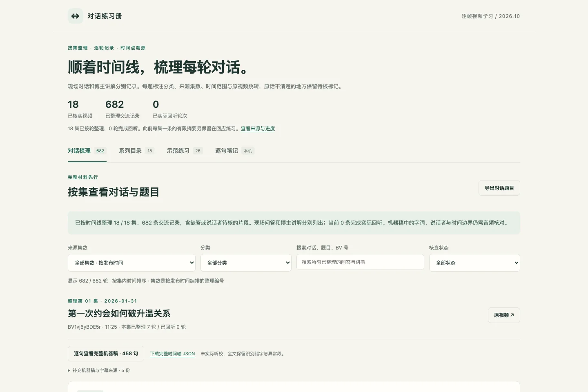The width and height of the screenshot is (588, 392).
Task: Go to the 逐句笔记 tab
Action: (234, 151)
